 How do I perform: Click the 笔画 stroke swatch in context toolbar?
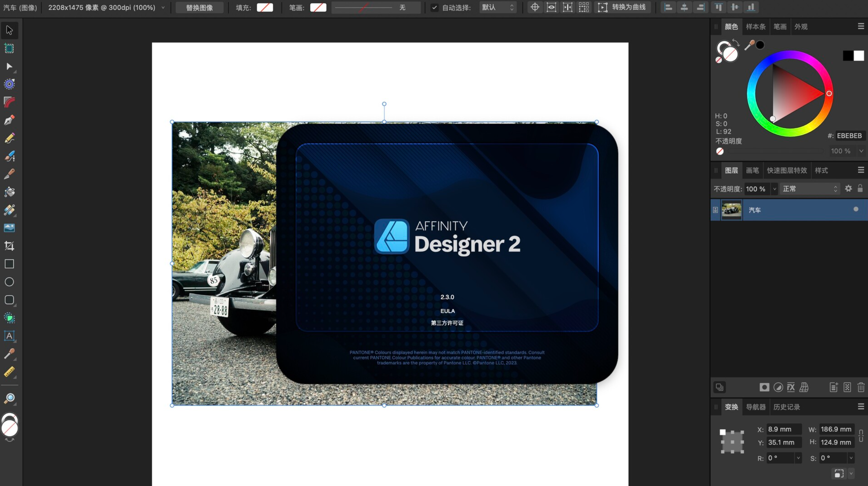coord(318,7)
